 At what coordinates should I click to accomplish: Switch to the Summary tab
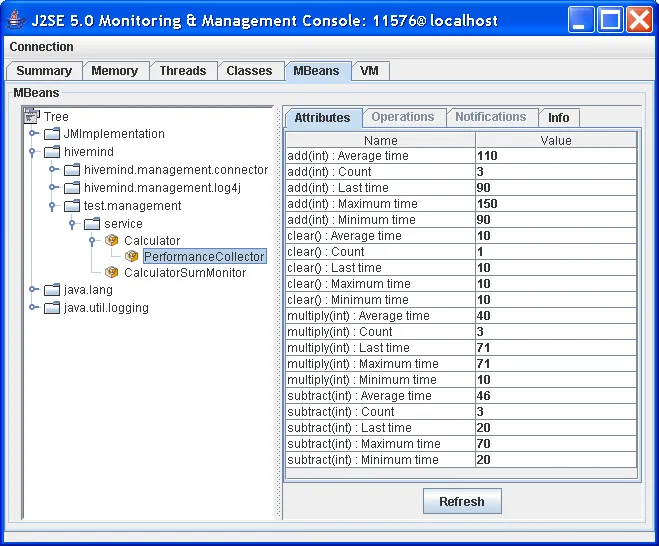[x=44, y=71]
